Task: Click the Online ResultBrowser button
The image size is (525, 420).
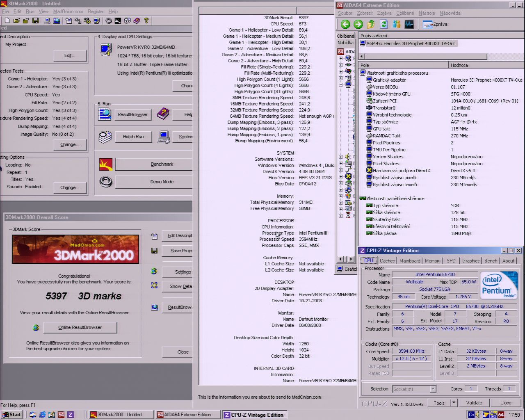Action: click(x=80, y=327)
